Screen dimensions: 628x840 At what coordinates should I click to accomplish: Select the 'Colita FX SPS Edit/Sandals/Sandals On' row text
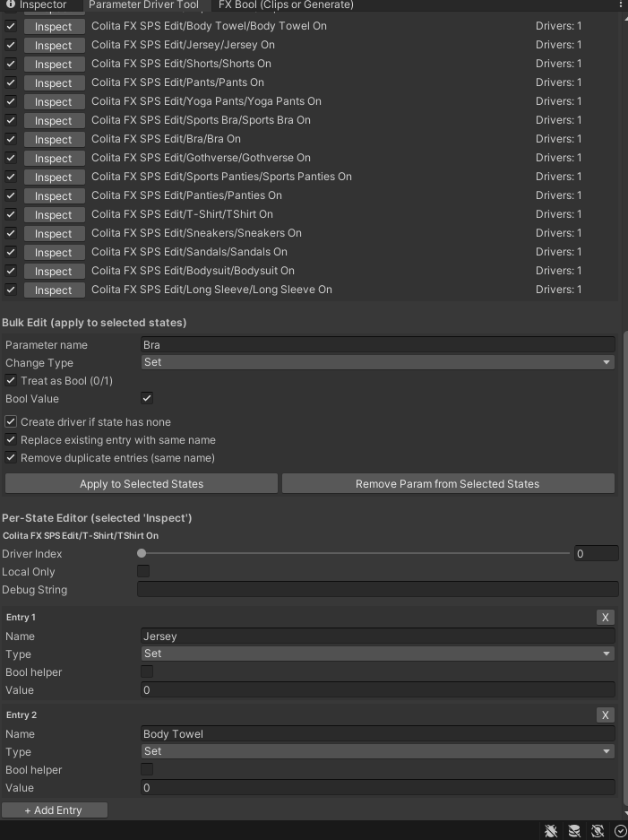click(x=189, y=252)
